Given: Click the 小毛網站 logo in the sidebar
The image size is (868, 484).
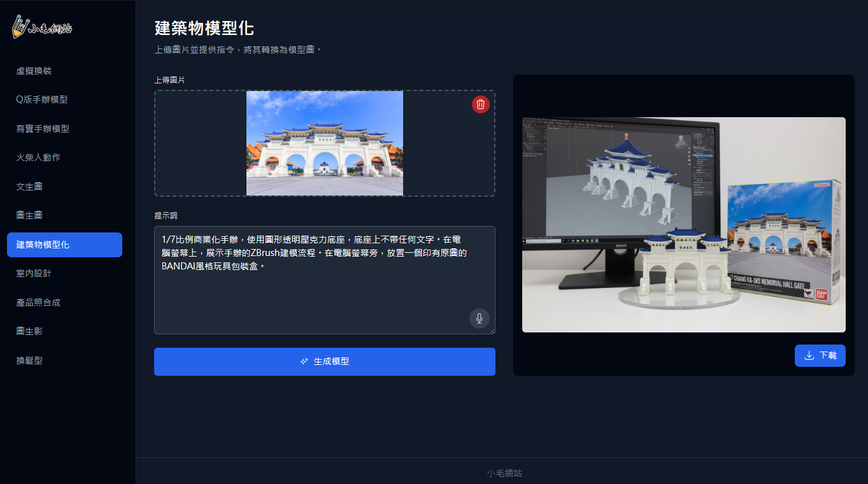Looking at the screenshot, I should [x=42, y=27].
